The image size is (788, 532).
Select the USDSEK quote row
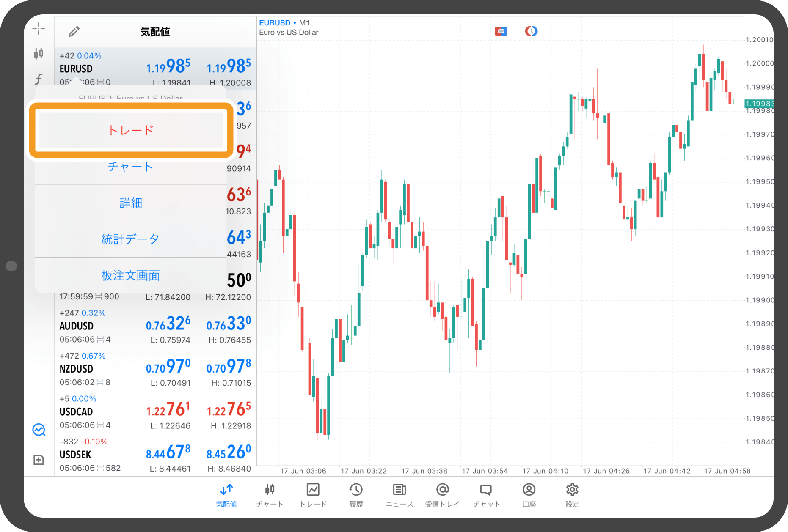click(155, 455)
